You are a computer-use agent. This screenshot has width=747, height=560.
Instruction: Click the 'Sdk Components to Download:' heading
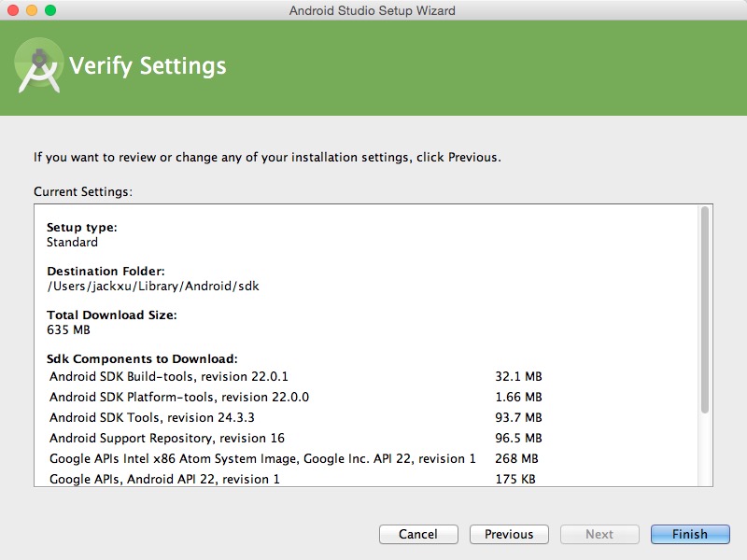(x=142, y=359)
